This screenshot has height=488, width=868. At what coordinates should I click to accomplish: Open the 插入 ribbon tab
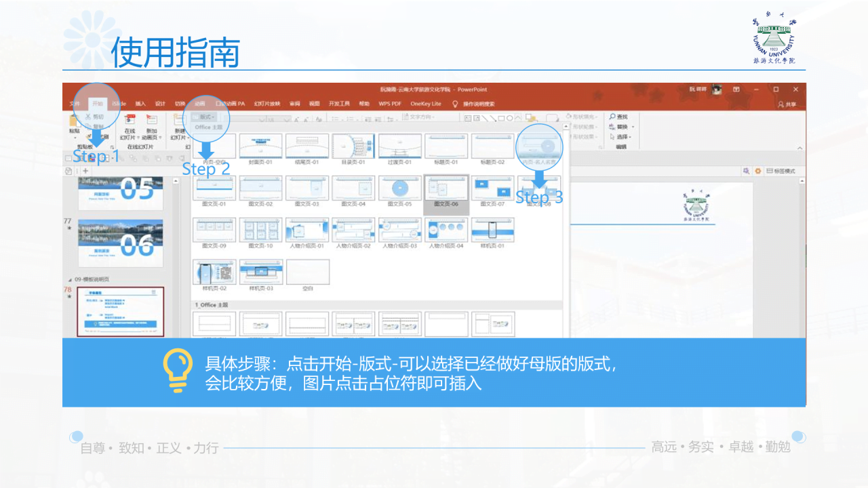point(140,104)
